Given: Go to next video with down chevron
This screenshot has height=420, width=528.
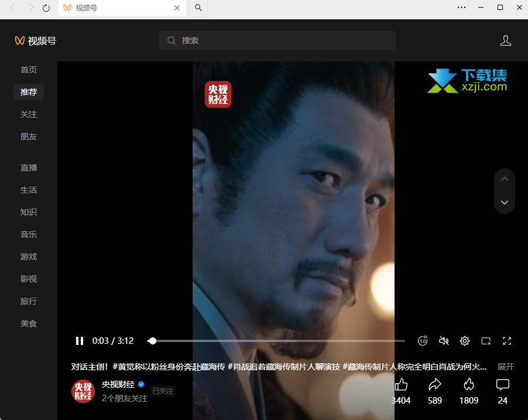Looking at the screenshot, I should (x=505, y=202).
